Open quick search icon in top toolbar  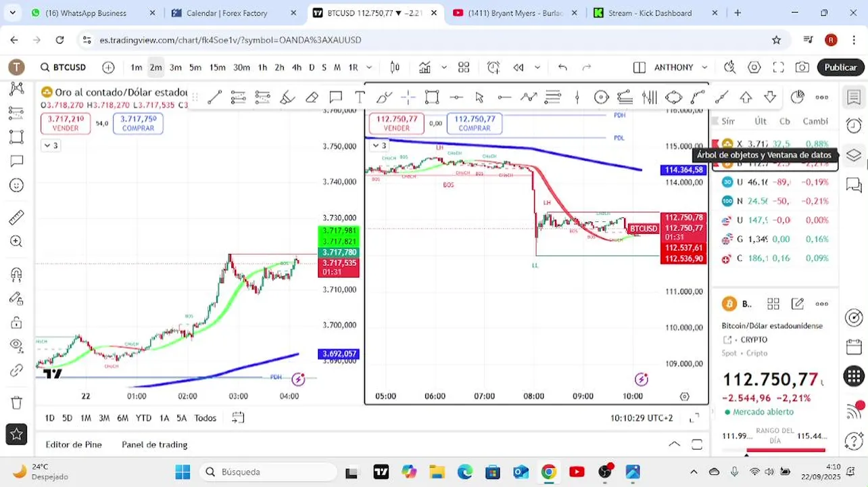(x=729, y=67)
